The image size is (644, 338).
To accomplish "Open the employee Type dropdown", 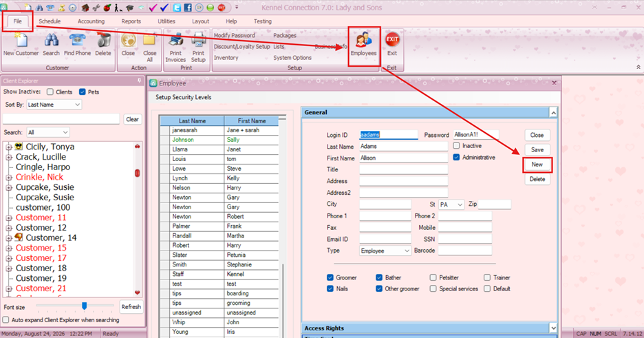I will coord(385,251).
